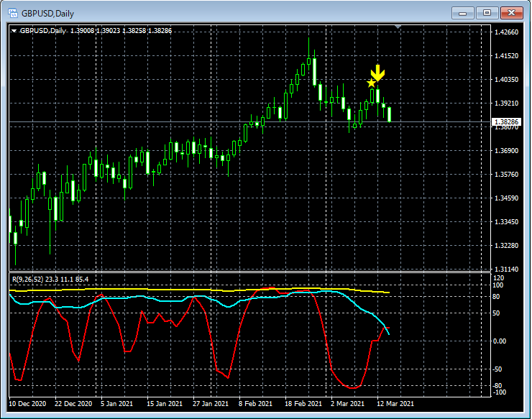Screen dimensions: 532x419
Task: Close the GBPUSD,Daily chart window
Action: click(511, 13)
